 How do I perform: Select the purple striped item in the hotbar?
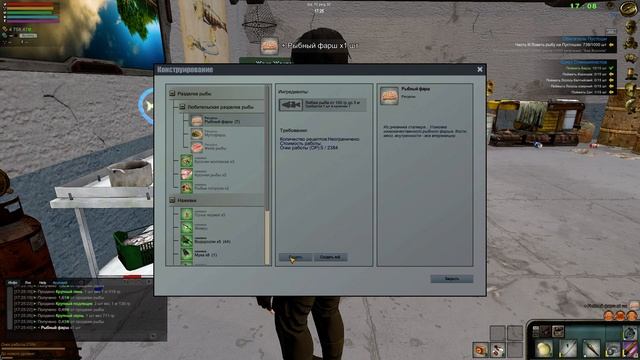pyautogui.click(x=630, y=349)
